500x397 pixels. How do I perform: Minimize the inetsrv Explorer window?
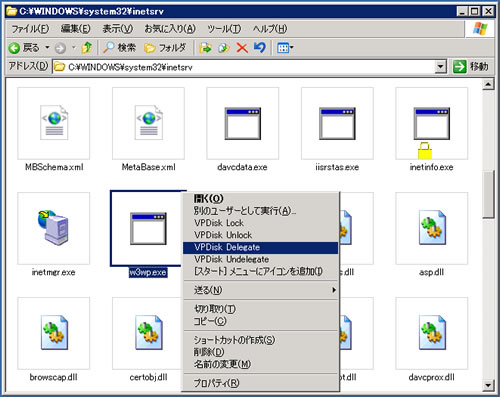click(462, 11)
